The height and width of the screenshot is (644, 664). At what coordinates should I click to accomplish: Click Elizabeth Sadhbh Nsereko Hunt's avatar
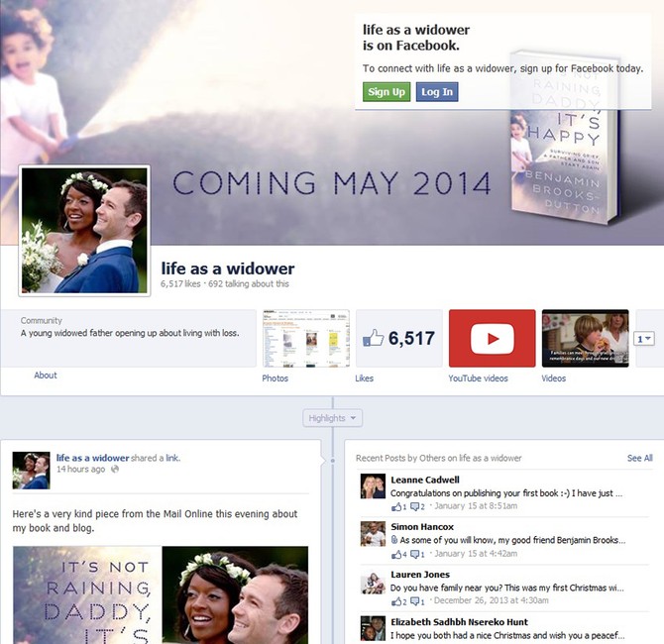pyautogui.click(x=373, y=629)
